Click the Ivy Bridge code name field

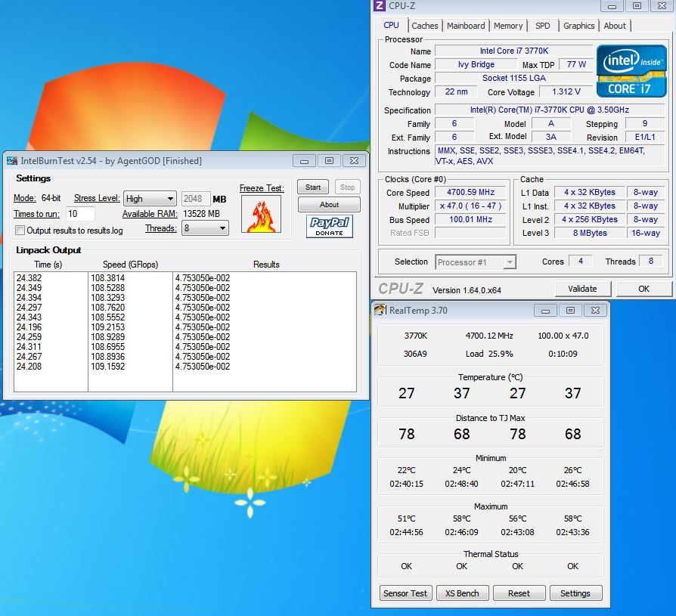click(476, 65)
